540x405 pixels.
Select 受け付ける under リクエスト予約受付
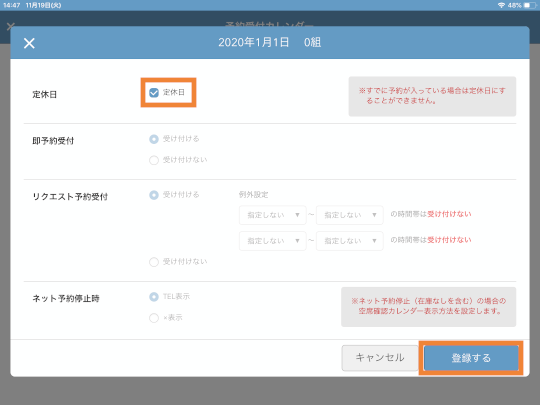(154, 195)
